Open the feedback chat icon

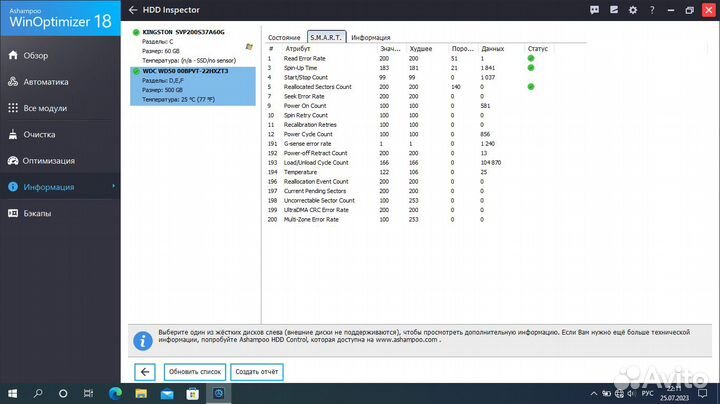tap(594, 10)
